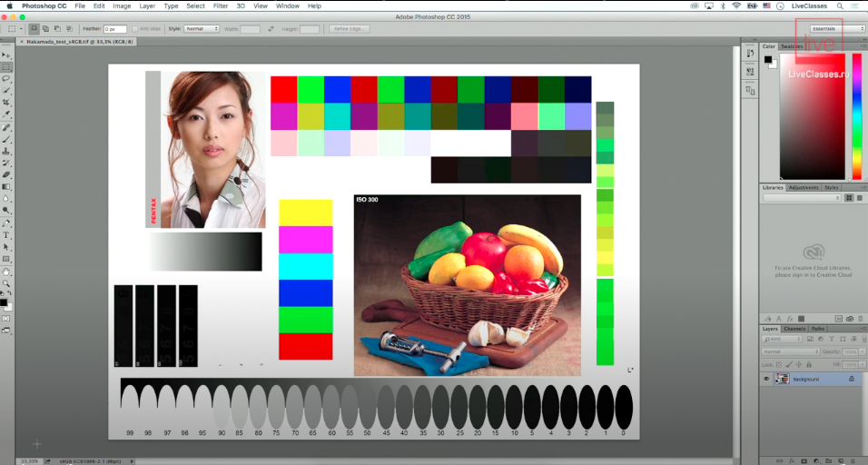Select the Eraser tool
This screenshot has width=868, height=465.
[x=6, y=174]
